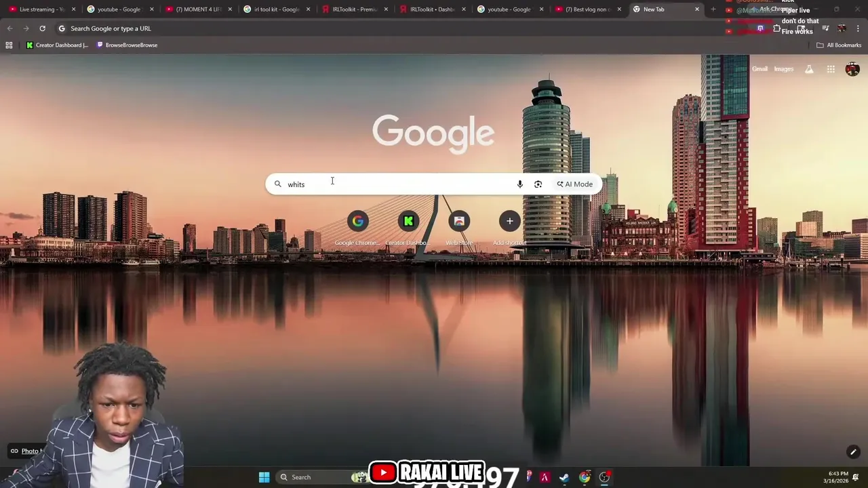
Task: Open Gmail link
Action: click(x=759, y=69)
